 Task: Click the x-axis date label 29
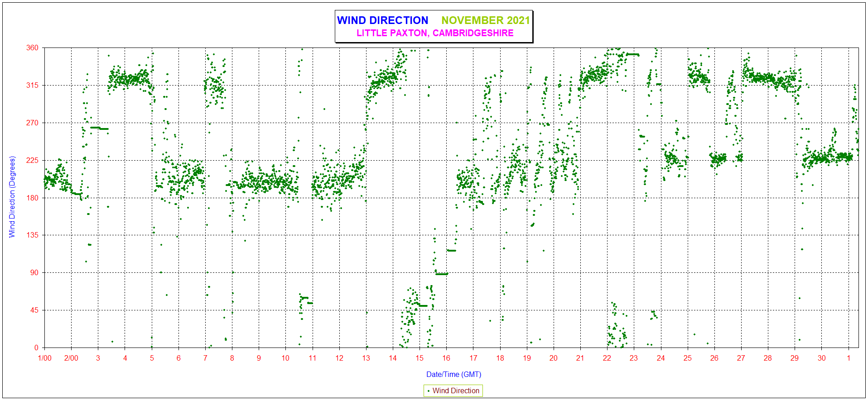point(795,358)
